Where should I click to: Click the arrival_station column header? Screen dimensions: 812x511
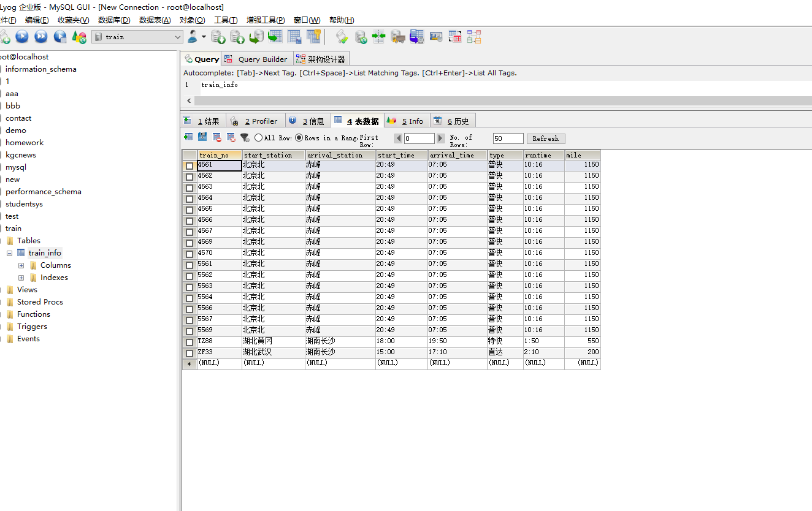pos(340,155)
